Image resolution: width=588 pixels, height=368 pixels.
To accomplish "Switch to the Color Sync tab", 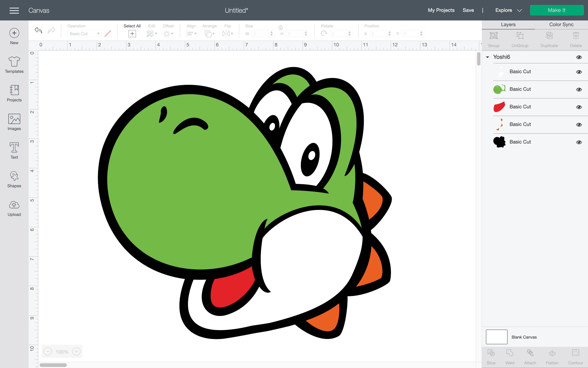I will [x=561, y=25].
